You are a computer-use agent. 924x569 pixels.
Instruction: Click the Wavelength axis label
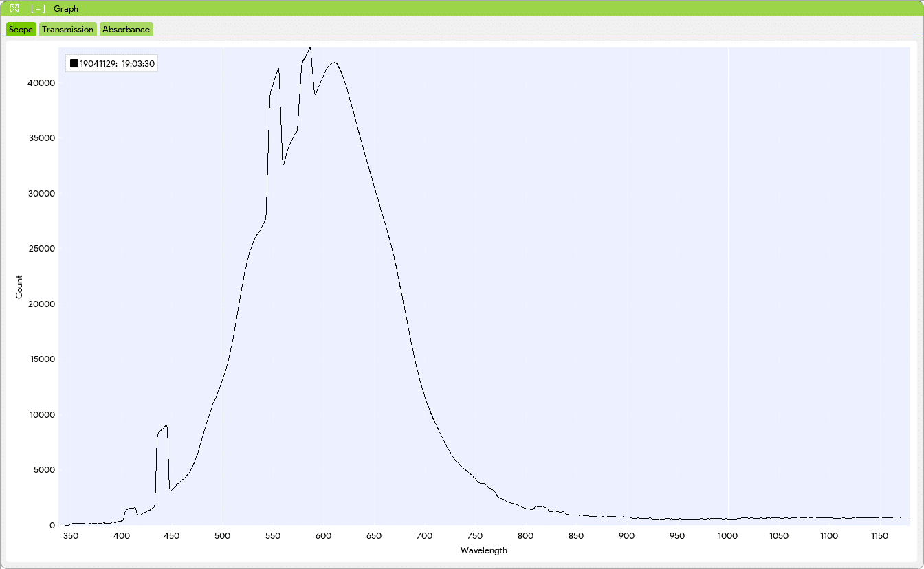483,550
